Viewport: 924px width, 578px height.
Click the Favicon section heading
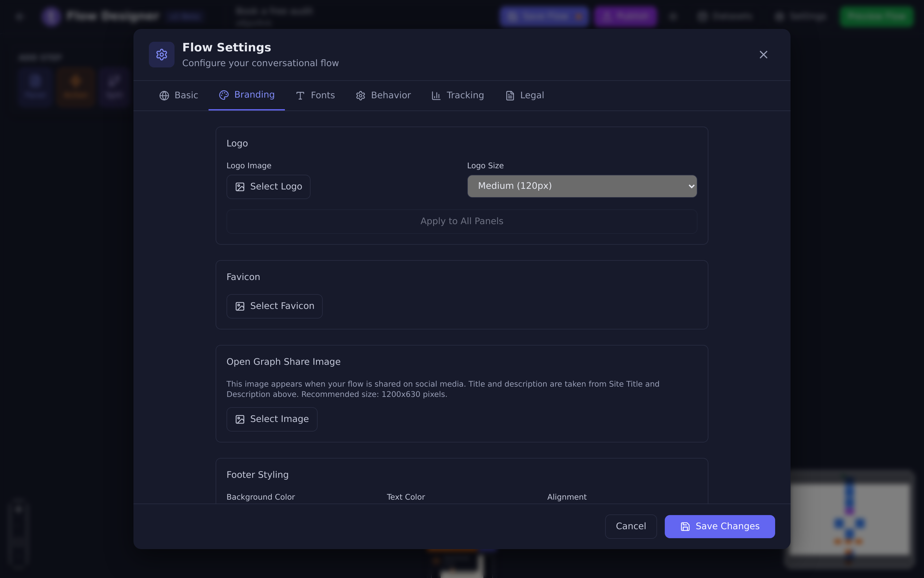tap(243, 277)
